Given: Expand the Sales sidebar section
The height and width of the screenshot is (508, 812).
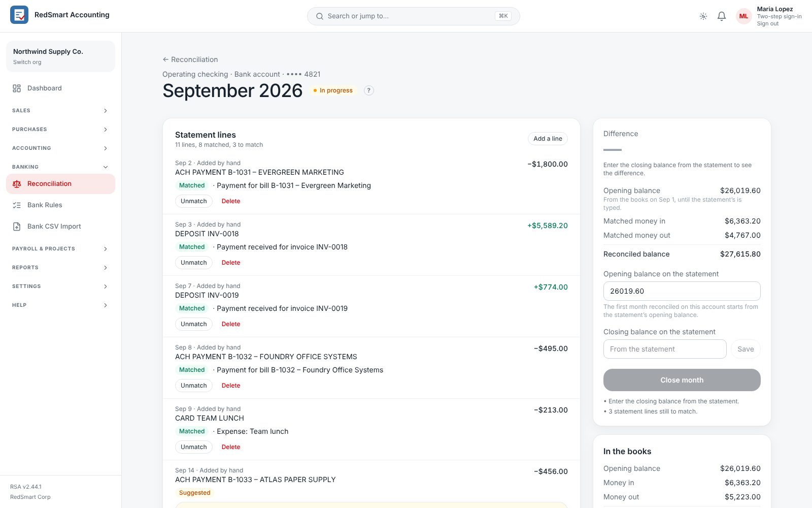Looking at the screenshot, I should (60, 111).
